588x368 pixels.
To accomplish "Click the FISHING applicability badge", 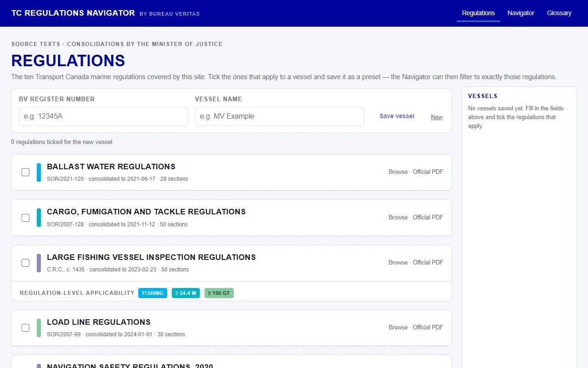I will point(153,293).
